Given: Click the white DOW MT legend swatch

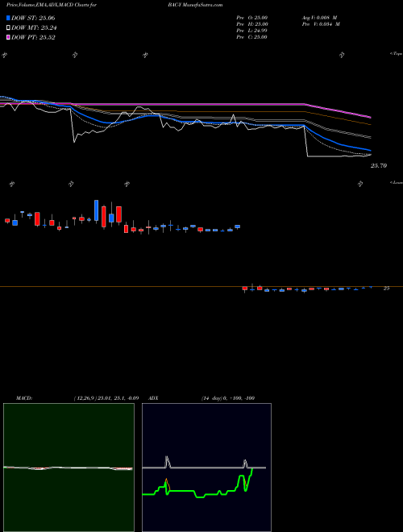Looking at the screenshot, I should point(8,28).
